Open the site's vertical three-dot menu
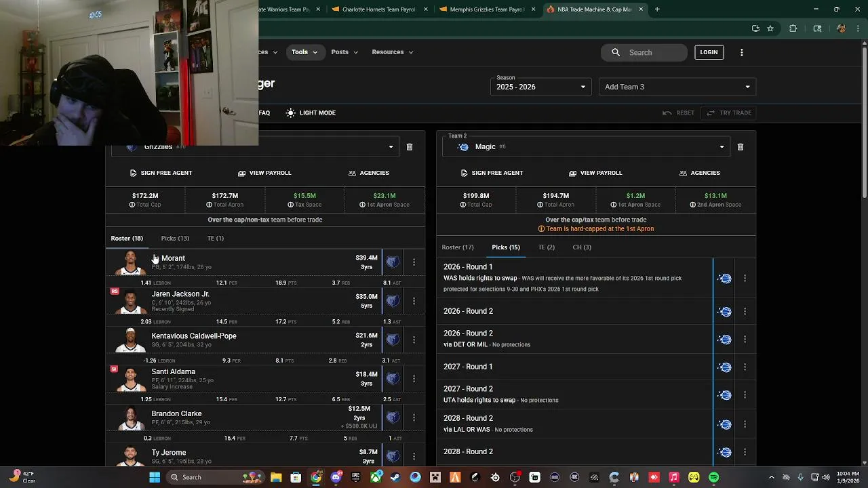The height and width of the screenshot is (488, 868). [x=742, y=52]
